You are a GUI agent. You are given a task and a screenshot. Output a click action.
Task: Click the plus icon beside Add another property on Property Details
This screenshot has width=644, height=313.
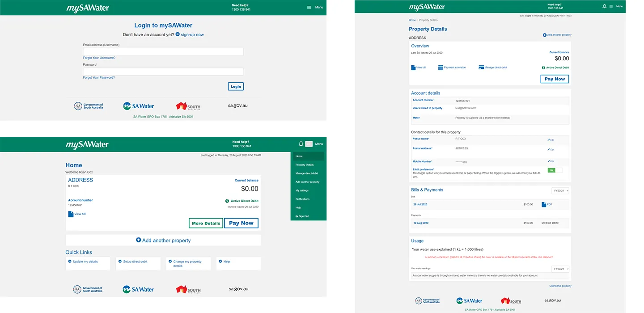[x=544, y=35]
